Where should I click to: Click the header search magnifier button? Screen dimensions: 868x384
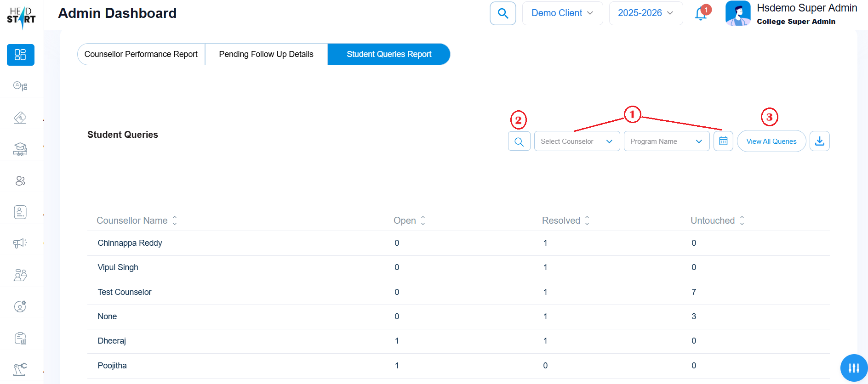pos(503,13)
